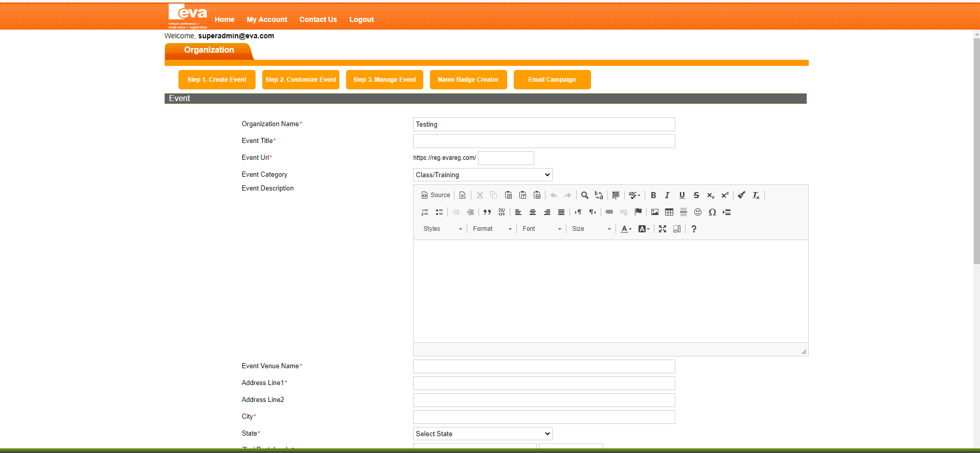Toggle Subscript formatting
Viewport: 980px width, 453px height.
click(711, 195)
